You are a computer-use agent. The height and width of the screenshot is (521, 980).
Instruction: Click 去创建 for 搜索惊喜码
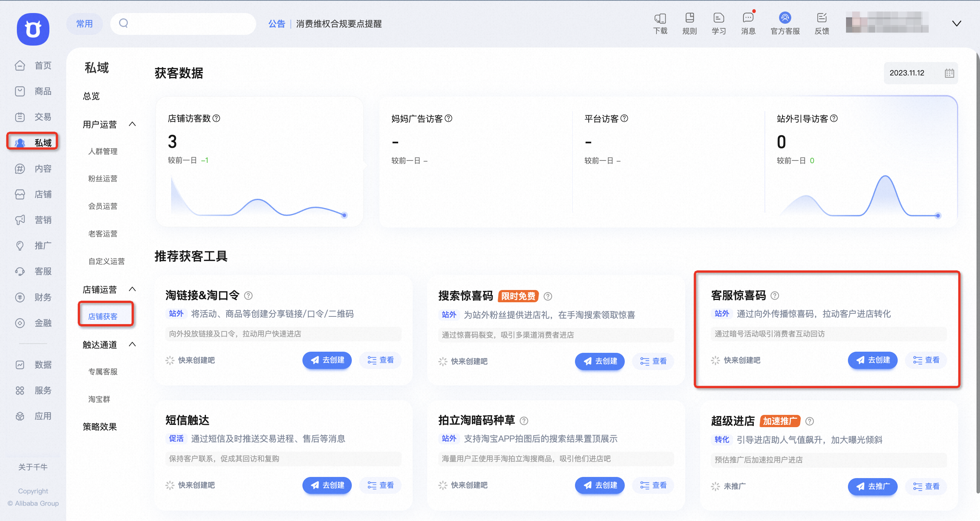[599, 361]
